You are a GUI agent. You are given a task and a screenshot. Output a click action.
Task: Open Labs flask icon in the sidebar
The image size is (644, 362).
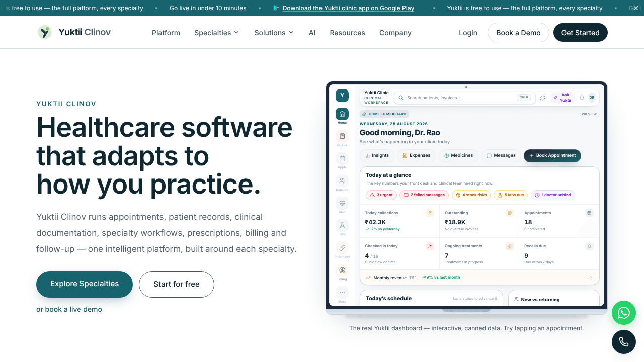click(x=342, y=226)
